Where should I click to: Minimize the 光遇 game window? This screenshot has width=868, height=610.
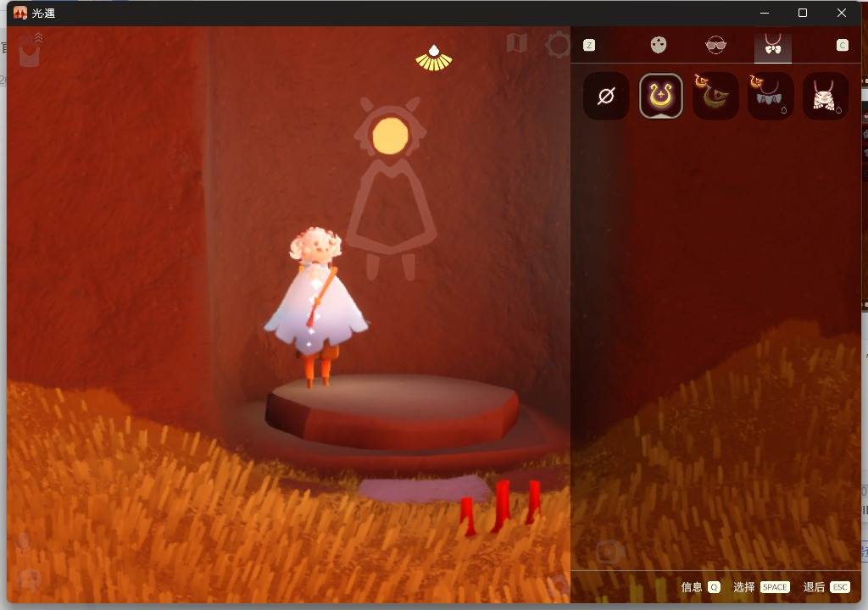pyautogui.click(x=765, y=13)
